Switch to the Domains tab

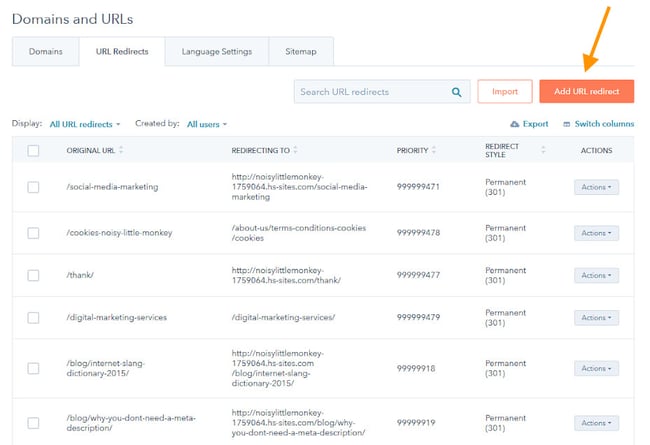click(46, 51)
